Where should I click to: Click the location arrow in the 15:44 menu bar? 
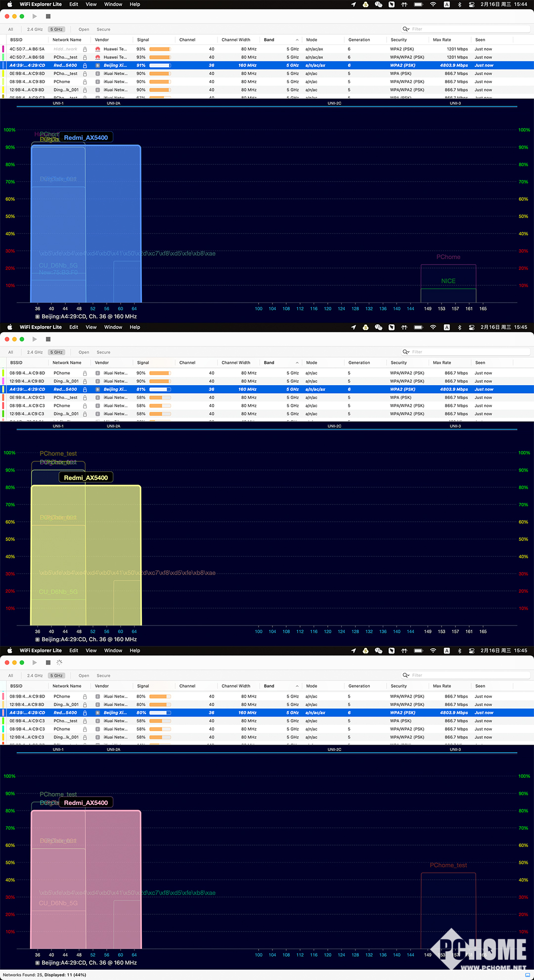pyautogui.click(x=353, y=4)
